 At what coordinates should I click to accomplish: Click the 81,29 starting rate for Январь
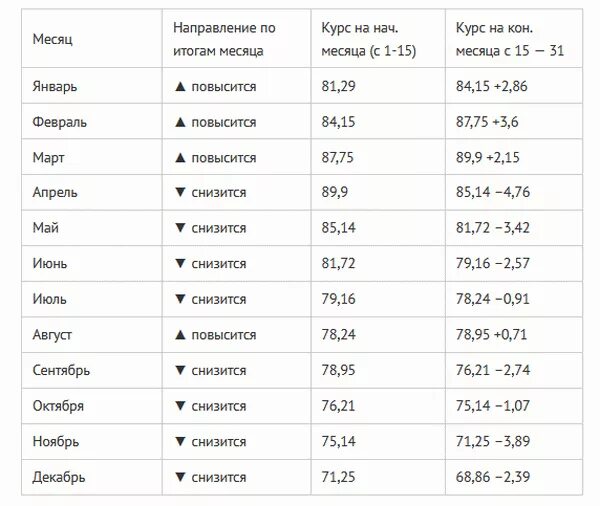coord(338,86)
